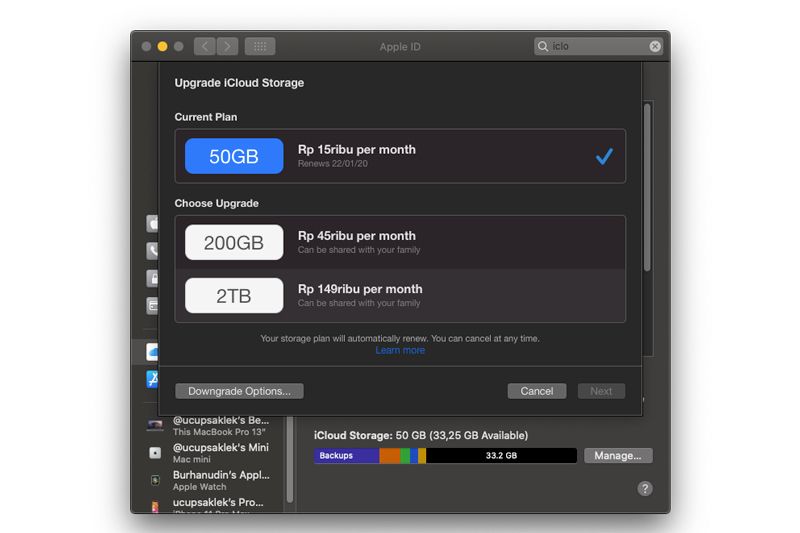800x533 pixels.
Task: Click the Next button
Action: (x=601, y=391)
